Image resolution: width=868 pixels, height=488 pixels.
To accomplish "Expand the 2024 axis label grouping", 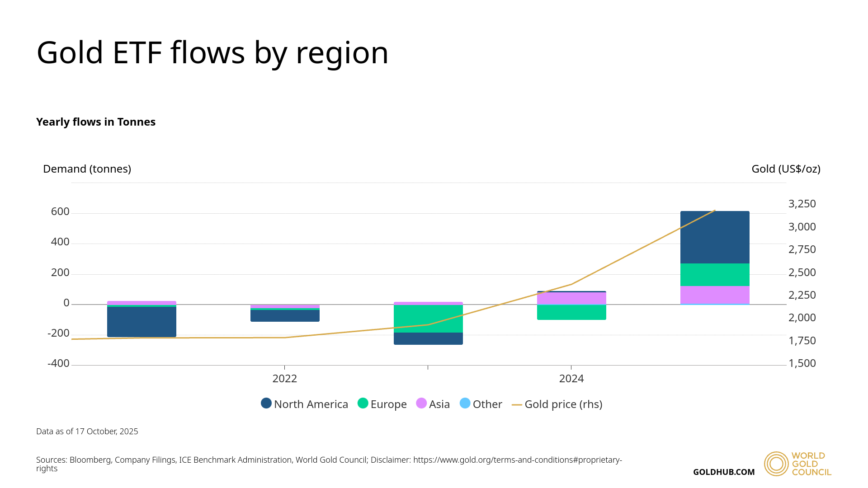I will click(x=572, y=379).
